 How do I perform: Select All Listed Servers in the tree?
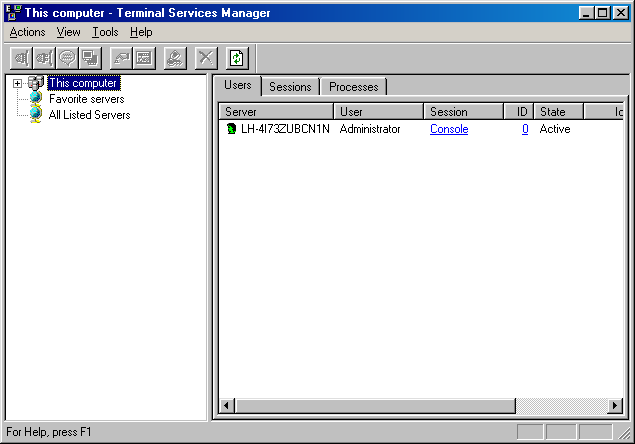coord(89,115)
